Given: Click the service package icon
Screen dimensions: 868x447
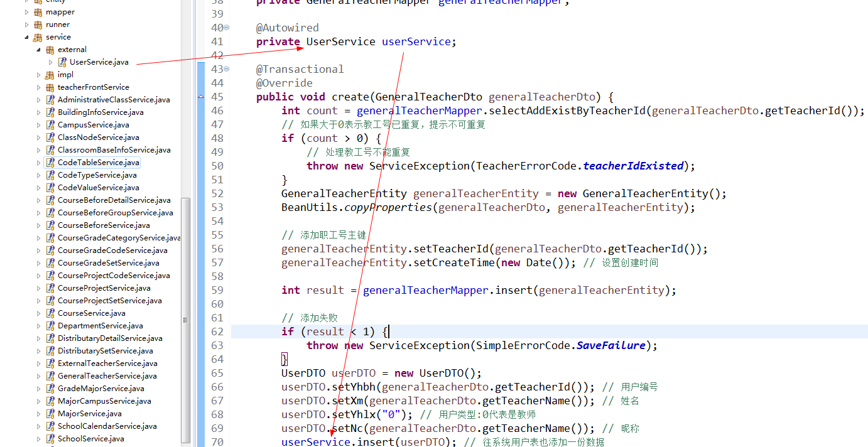Looking at the screenshot, I should [38, 37].
